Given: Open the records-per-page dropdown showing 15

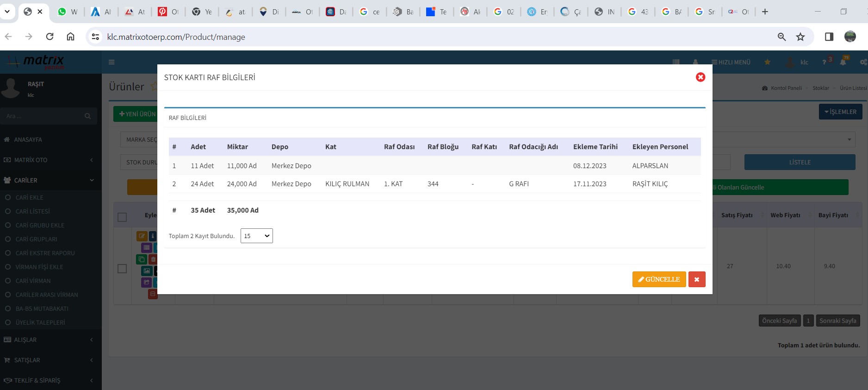Looking at the screenshot, I should pyautogui.click(x=256, y=236).
